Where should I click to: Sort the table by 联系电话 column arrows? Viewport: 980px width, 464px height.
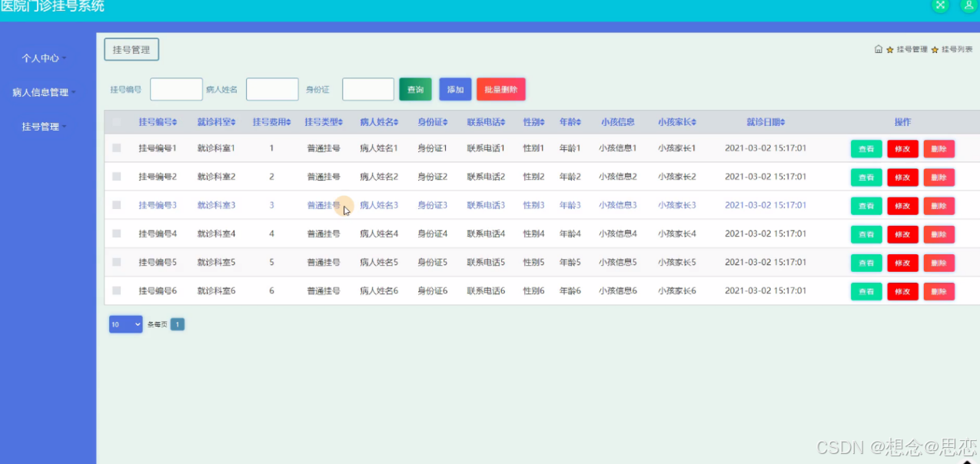pos(503,122)
